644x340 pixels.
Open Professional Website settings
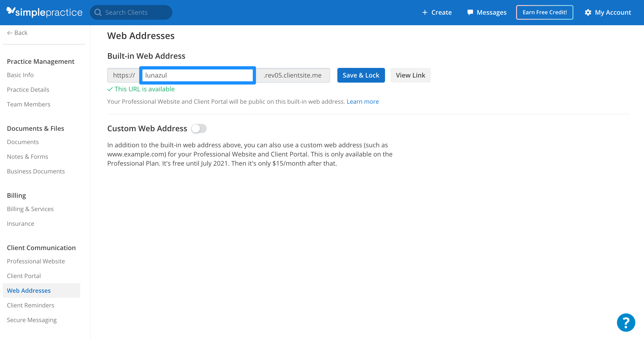[x=36, y=261]
